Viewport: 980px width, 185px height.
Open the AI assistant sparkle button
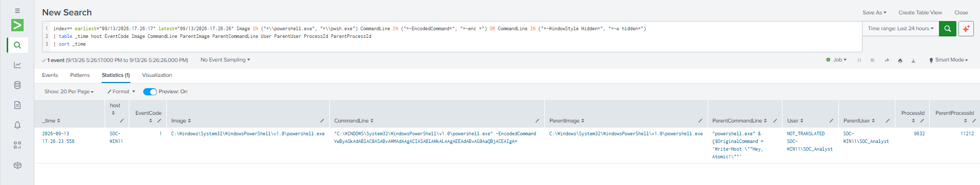pyautogui.click(x=966, y=29)
